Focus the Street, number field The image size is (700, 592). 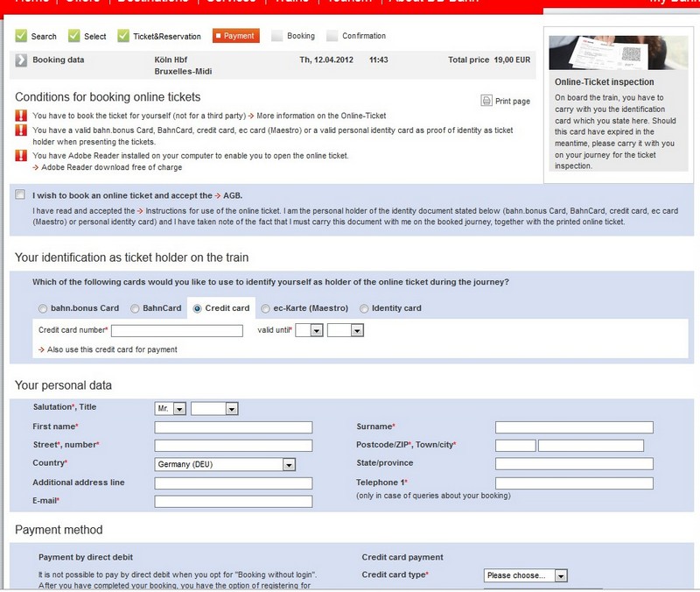pos(234,446)
